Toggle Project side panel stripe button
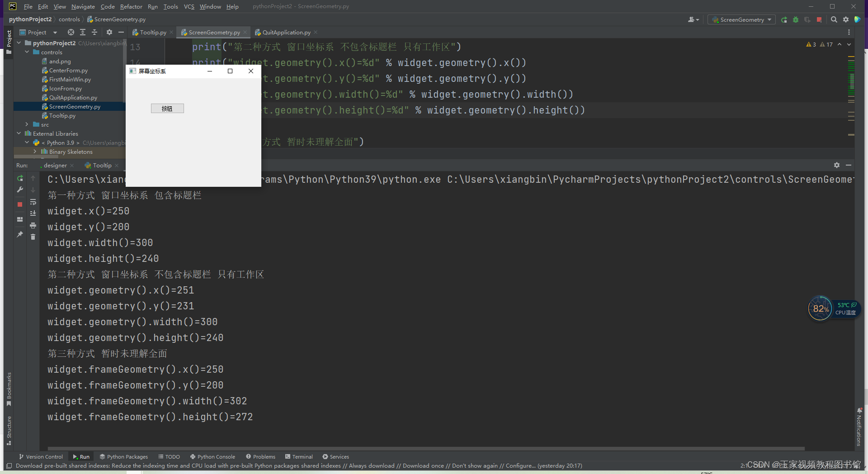 [9, 42]
